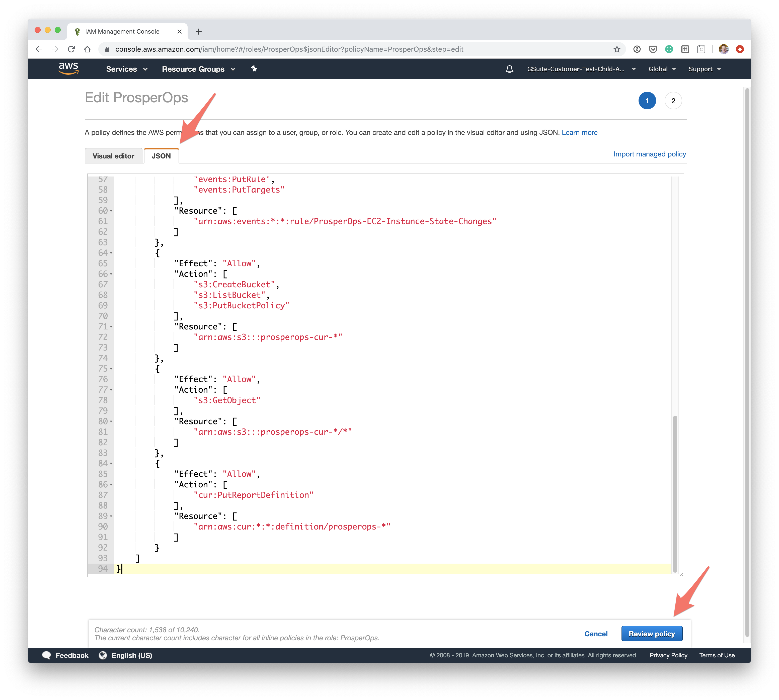Viewport: 779px width, 700px height.
Task: Click the site lock icon in address bar
Action: click(x=107, y=49)
